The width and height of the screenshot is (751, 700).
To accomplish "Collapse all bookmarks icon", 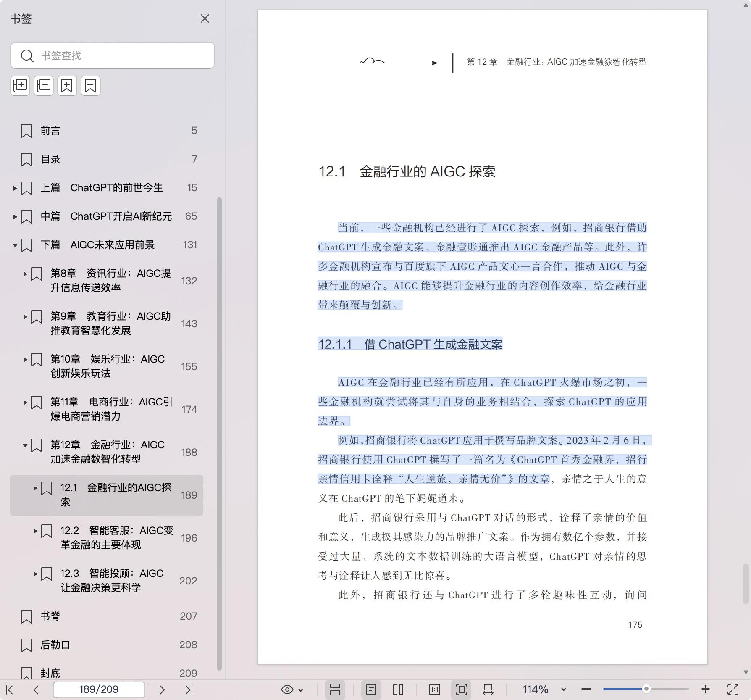I will tap(44, 86).
